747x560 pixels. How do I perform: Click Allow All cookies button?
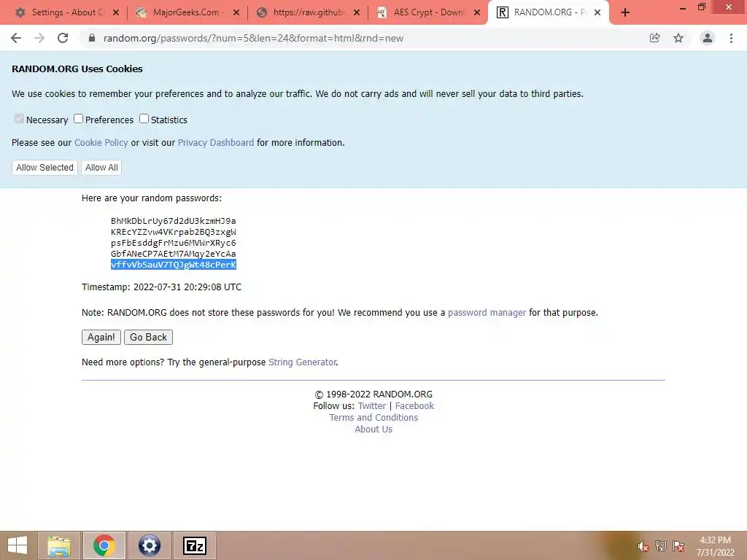101,168
